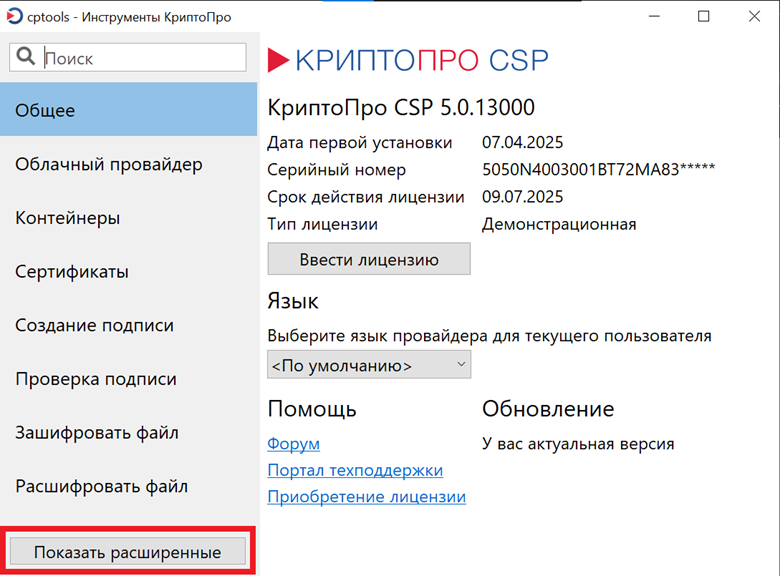Image resolution: width=780 pixels, height=576 pixels.
Task: Follow Приобретение лицензии link
Action: tap(367, 496)
